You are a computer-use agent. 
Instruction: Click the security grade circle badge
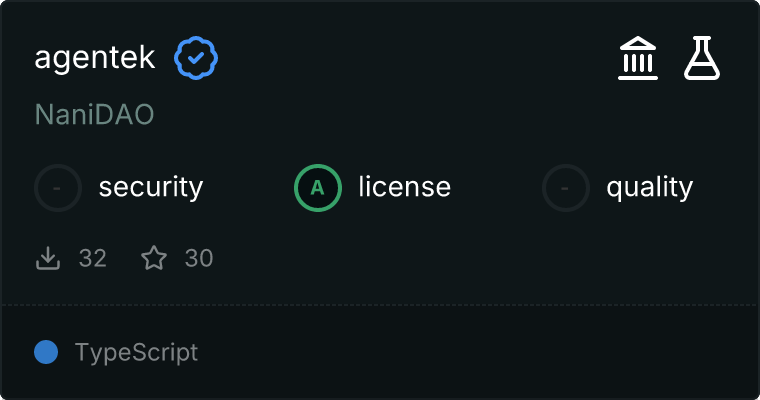pyautogui.click(x=58, y=187)
